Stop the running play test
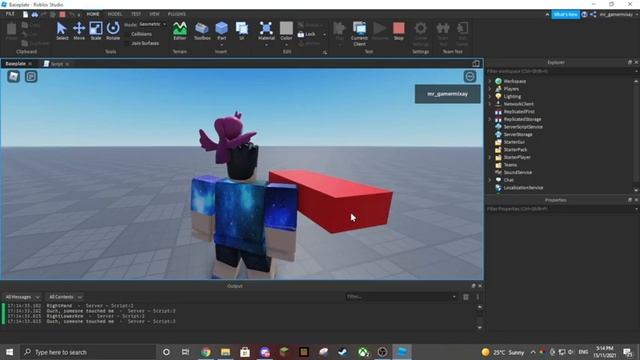 coord(399,31)
